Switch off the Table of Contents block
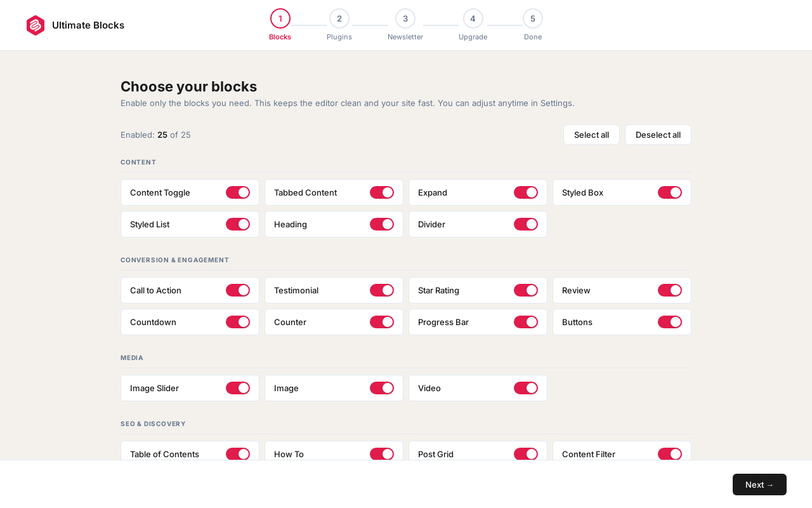Image resolution: width=812 pixels, height=508 pixels. click(x=238, y=454)
